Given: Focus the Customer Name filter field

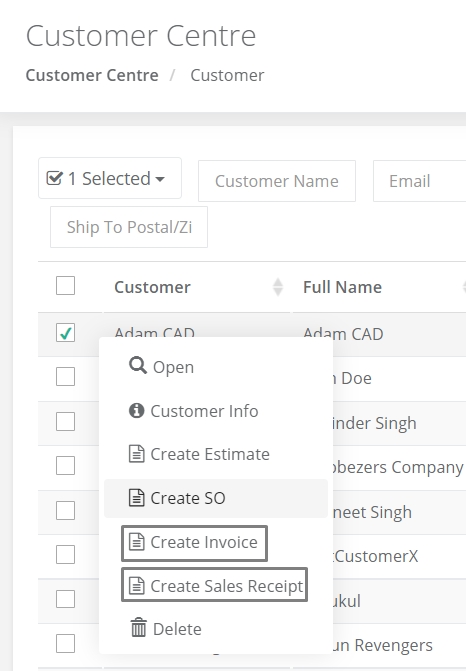Looking at the screenshot, I should [277, 181].
